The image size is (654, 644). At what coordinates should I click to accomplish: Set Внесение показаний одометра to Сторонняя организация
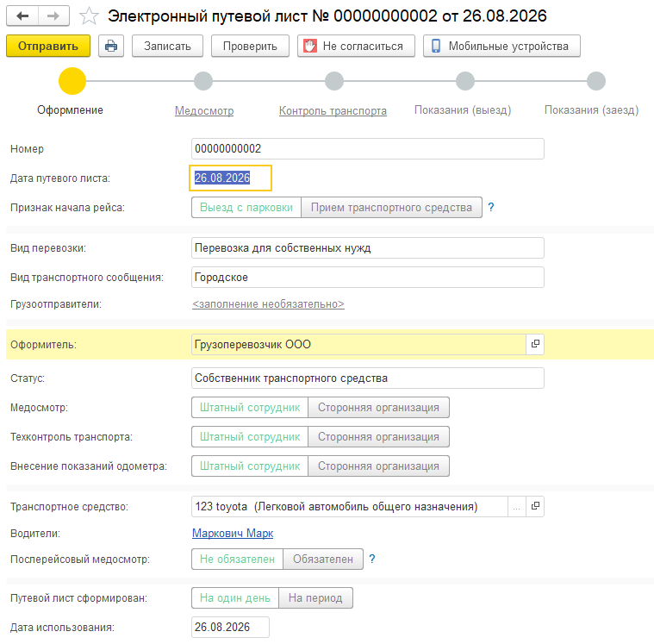click(378, 466)
